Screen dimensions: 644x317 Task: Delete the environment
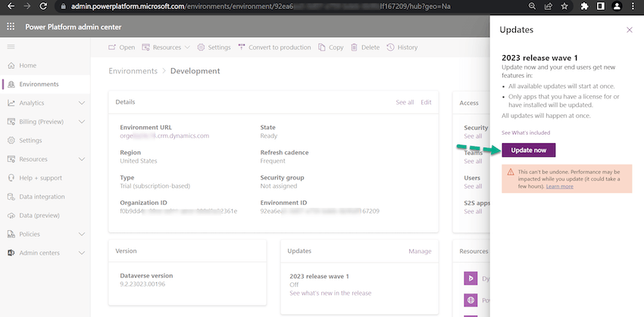click(365, 48)
